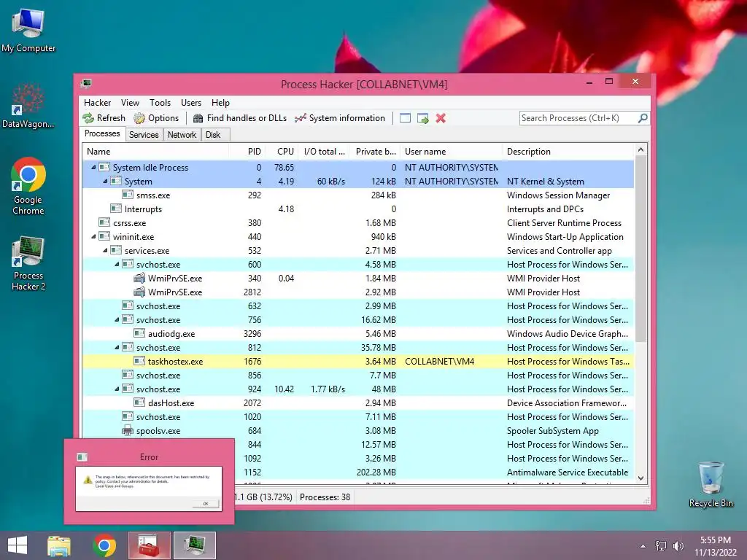Click the Refresh toolbar button
The width and height of the screenshot is (747, 560).
104,118
